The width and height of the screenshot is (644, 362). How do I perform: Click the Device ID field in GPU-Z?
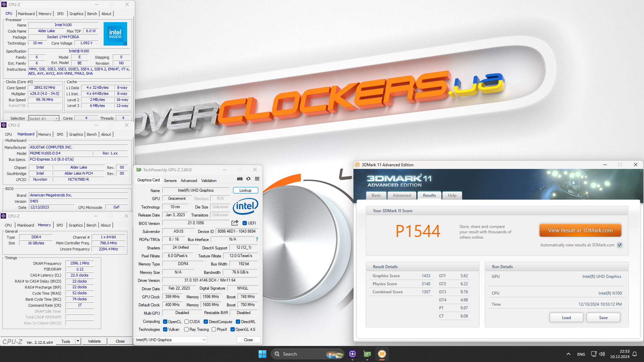point(236,231)
